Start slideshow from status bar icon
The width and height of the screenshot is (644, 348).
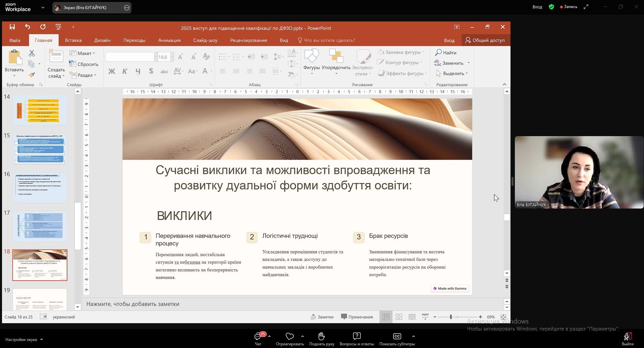(425, 317)
